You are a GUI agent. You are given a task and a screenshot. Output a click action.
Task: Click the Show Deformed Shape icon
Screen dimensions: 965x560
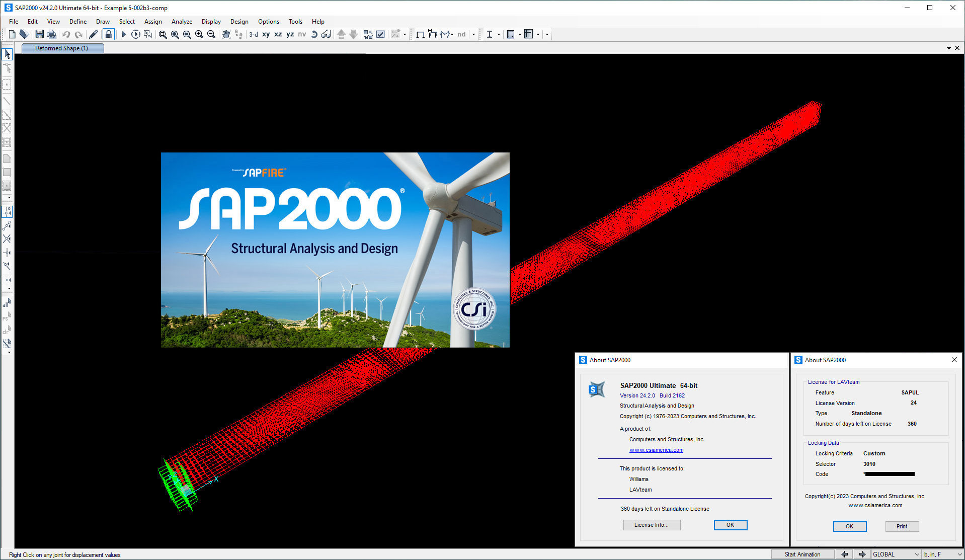point(432,34)
